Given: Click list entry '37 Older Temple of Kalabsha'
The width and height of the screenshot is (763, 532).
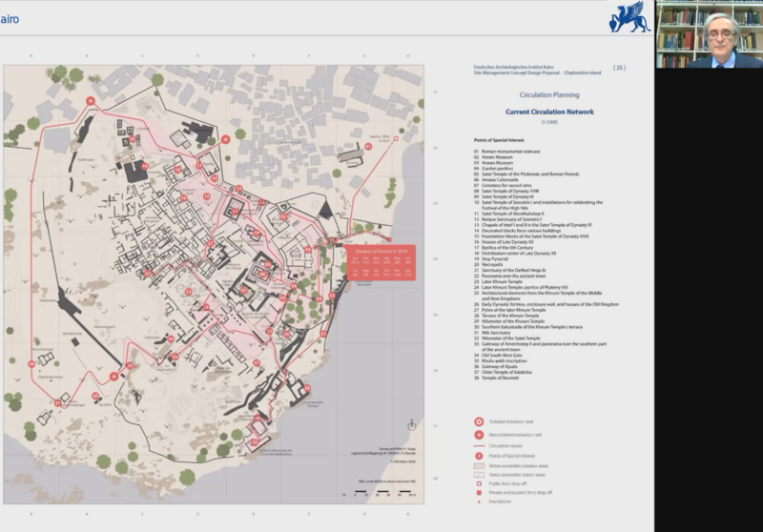Looking at the screenshot, I should click(503, 372).
